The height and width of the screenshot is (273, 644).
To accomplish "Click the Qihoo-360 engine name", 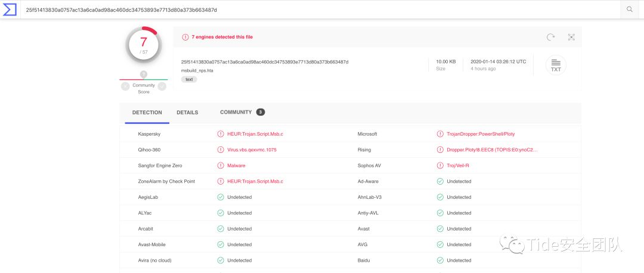I will click(x=149, y=150).
